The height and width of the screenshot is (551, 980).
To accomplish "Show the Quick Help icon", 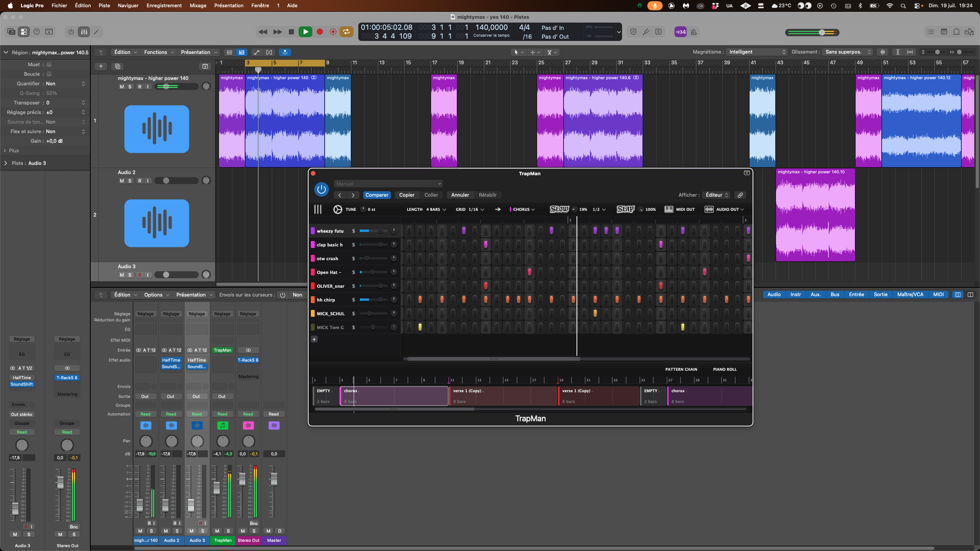I will point(36,32).
